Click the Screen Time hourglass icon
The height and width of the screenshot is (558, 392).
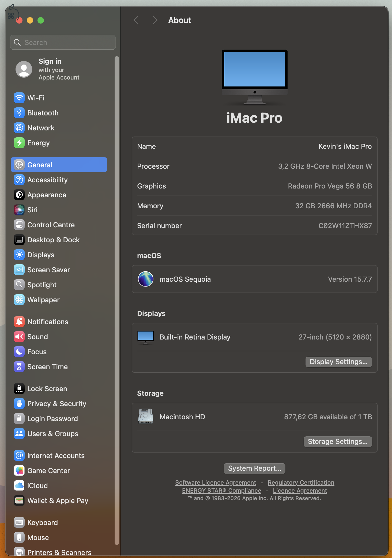19,367
